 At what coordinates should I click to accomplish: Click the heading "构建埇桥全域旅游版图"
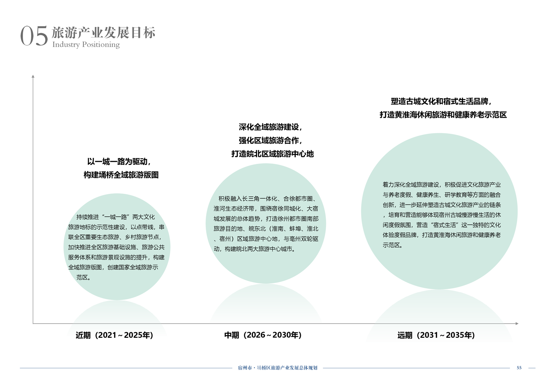(121, 175)
